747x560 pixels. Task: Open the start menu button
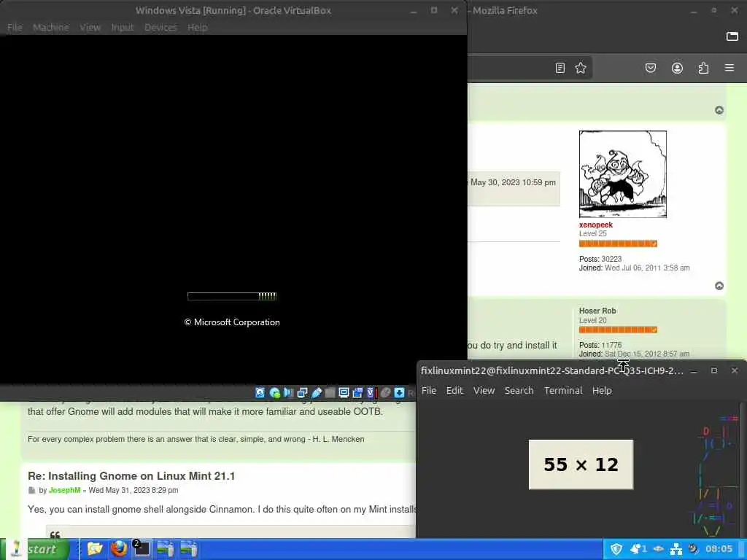pyautogui.click(x=35, y=549)
